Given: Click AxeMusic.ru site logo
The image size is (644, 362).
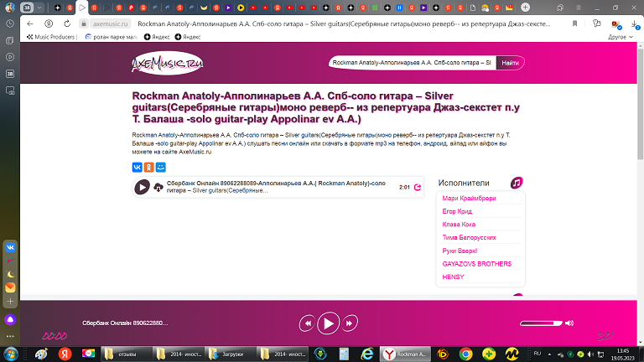Looking at the screenshot, I should (x=167, y=63).
